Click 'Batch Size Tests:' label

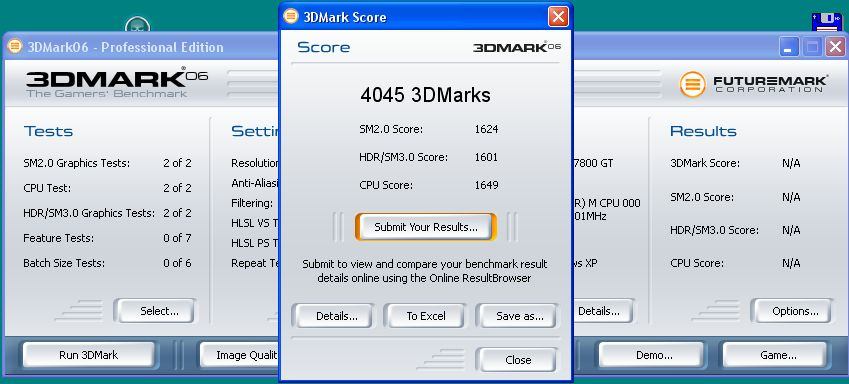(x=64, y=263)
